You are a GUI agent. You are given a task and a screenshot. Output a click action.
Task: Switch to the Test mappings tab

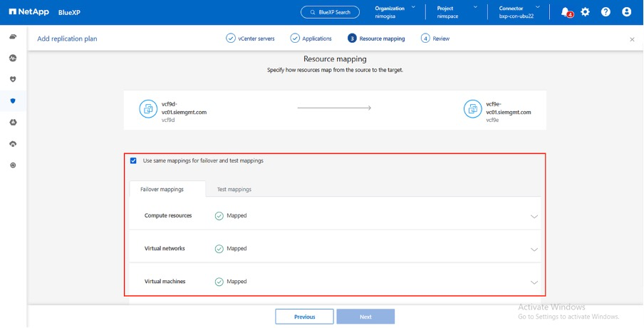234,190
